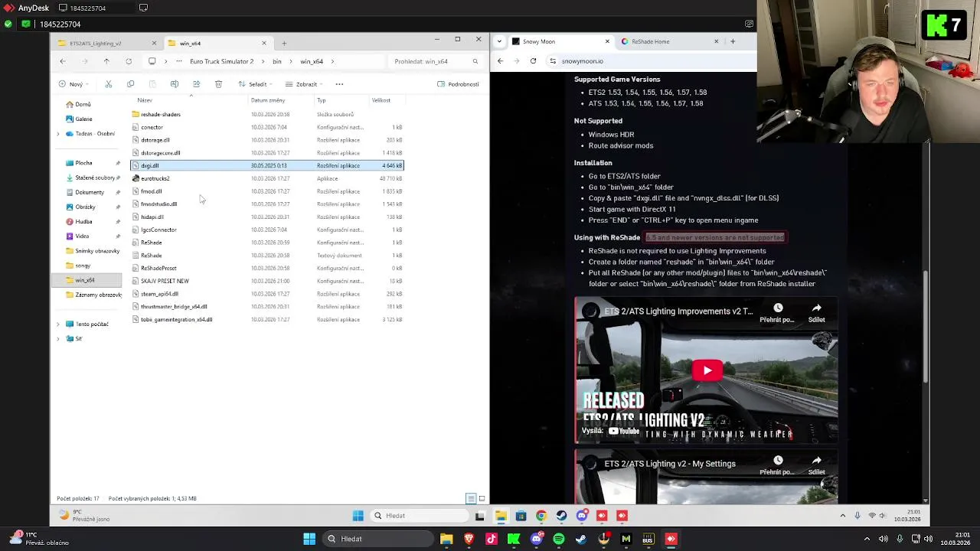Show hidden icons chevron in local system tray
The image size is (980, 551).
click(867, 539)
